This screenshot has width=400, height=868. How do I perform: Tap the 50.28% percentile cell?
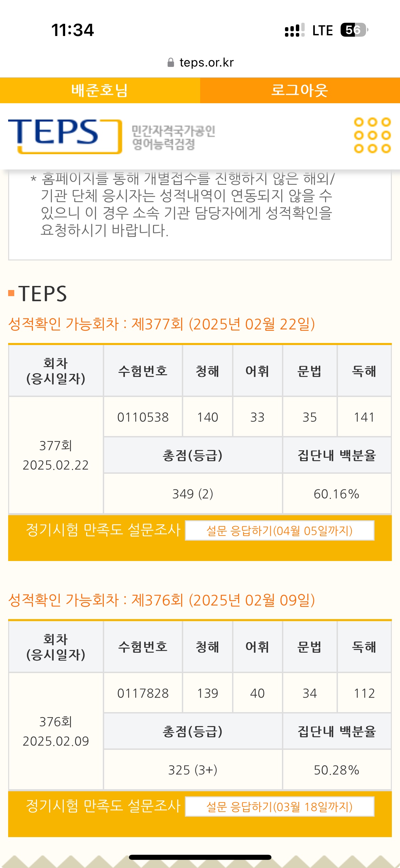pyautogui.click(x=337, y=770)
